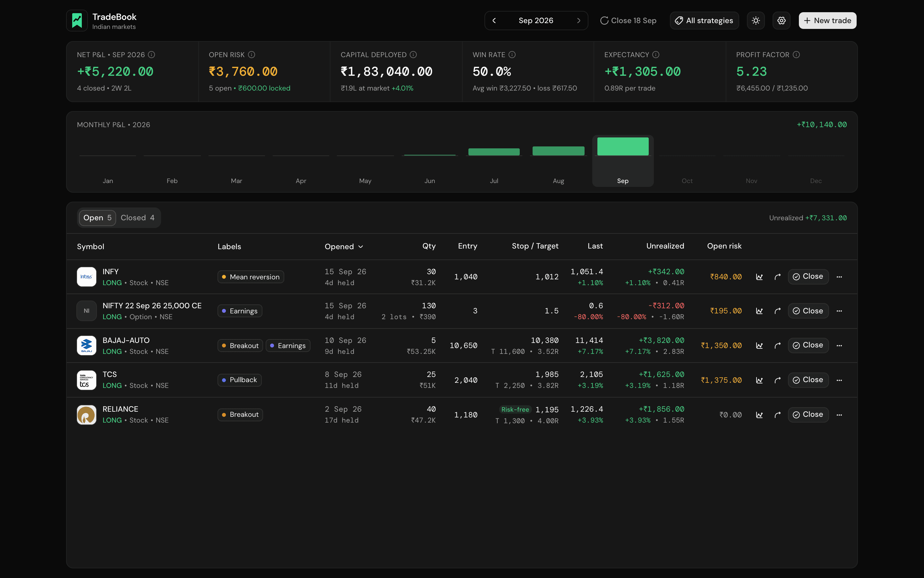The image size is (924, 578).
Task: Click share arrow for NIFTY row
Action: click(x=777, y=311)
